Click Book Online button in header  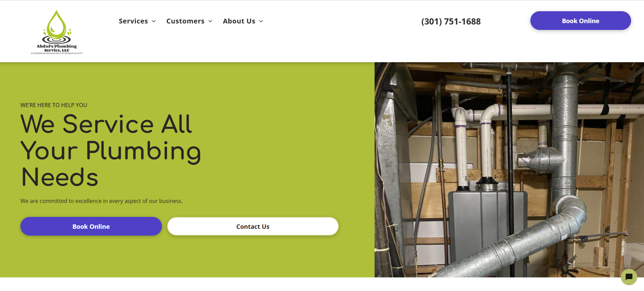[x=580, y=21]
